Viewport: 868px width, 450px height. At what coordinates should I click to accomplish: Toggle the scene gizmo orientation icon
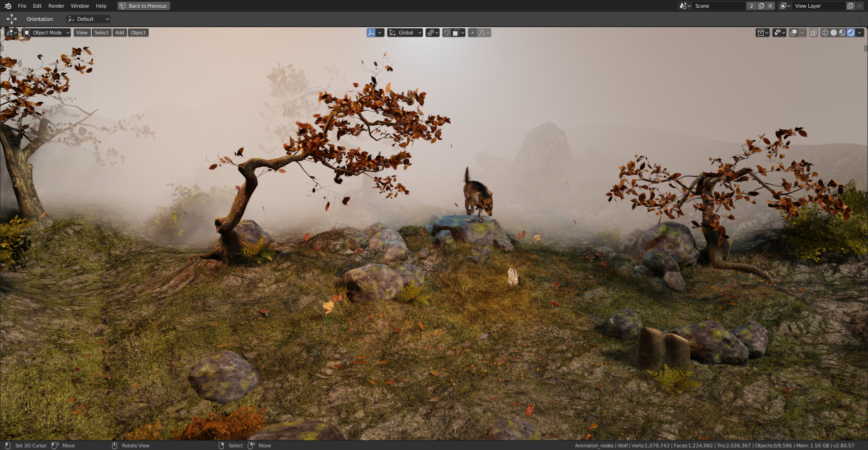pos(371,33)
